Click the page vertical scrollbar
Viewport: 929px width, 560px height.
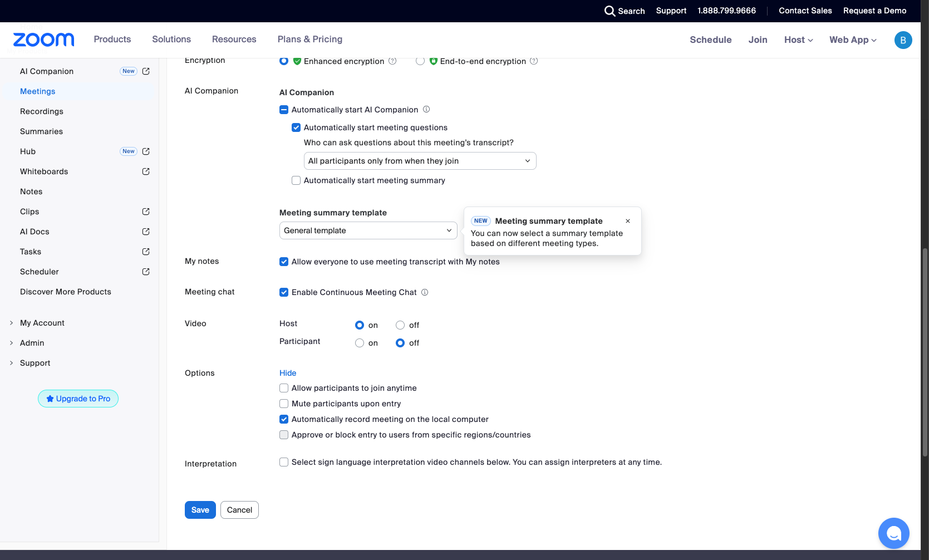pyautogui.click(x=925, y=353)
